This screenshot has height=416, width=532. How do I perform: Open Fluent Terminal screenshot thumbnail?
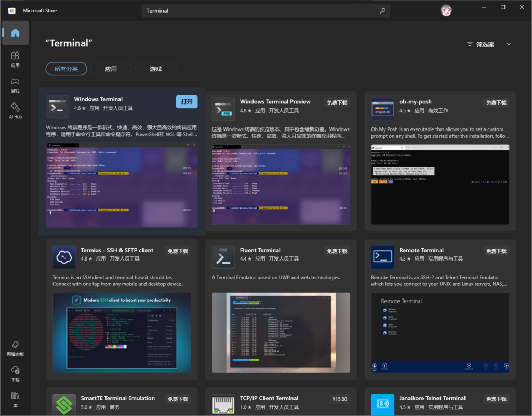[281, 333]
